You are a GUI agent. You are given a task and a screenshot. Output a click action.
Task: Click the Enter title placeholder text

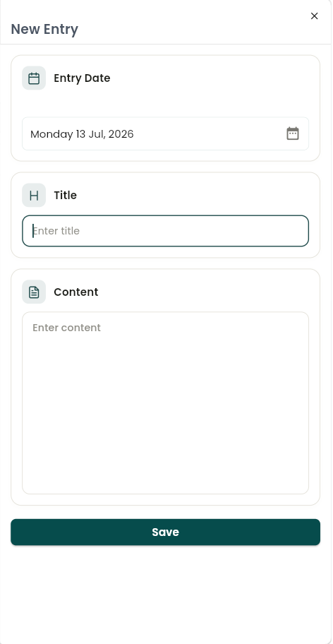point(56,231)
